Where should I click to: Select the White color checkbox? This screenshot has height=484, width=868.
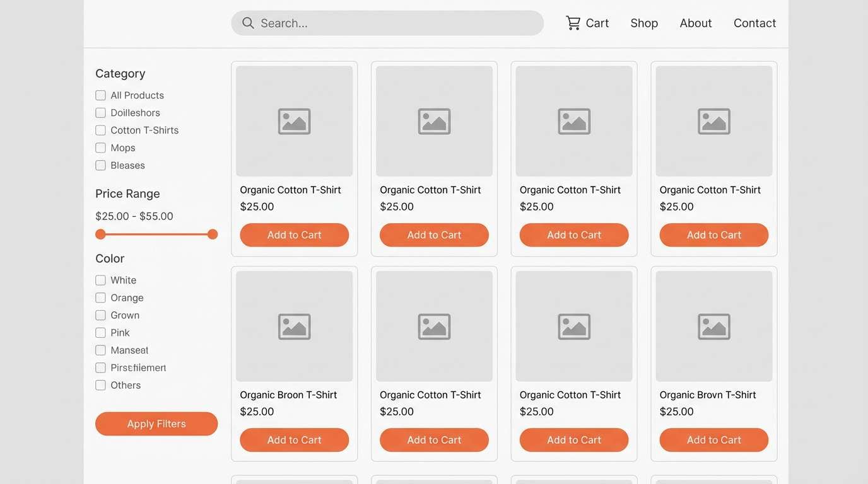(100, 280)
